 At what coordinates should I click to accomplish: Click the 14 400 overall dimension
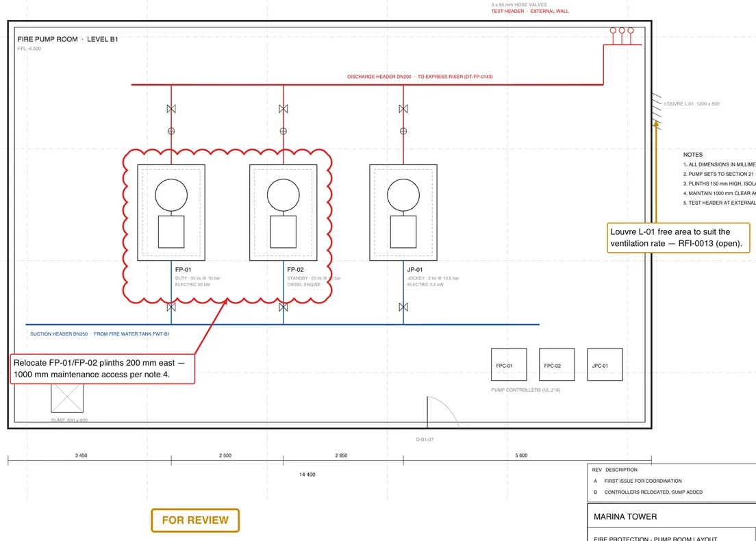click(x=307, y=475)
